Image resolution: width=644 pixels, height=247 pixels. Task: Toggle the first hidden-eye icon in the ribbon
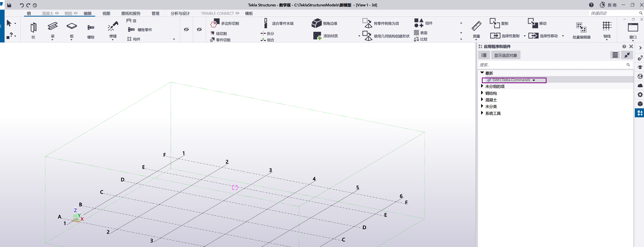click(x=186, y=30)
